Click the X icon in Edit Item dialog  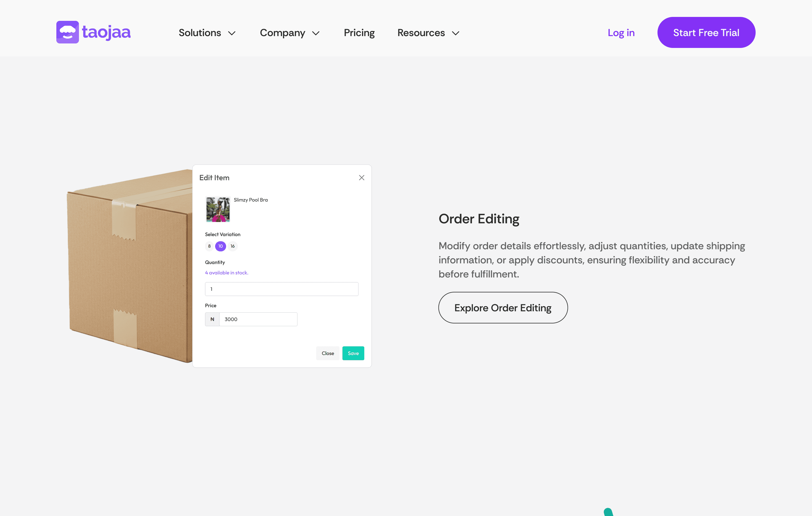click(x=361, y=178)
